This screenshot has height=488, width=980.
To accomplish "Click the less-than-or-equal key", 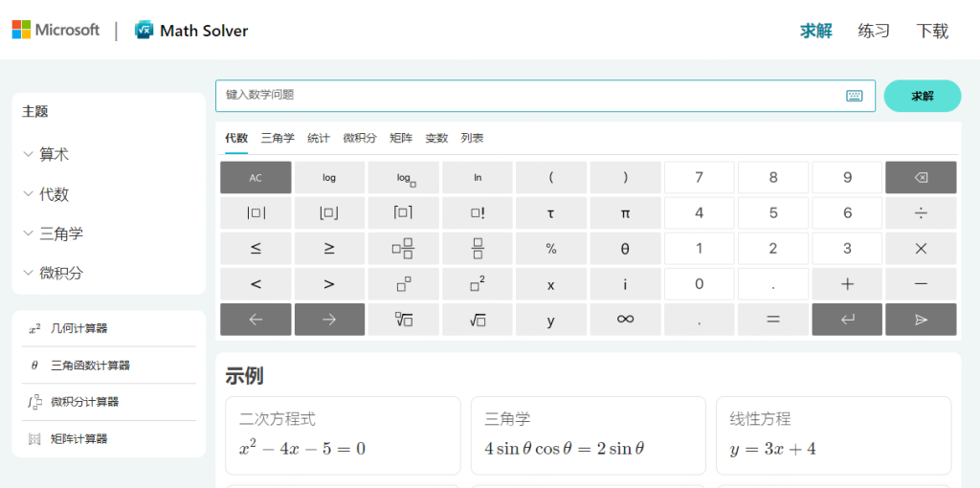I will click(256, 249).
